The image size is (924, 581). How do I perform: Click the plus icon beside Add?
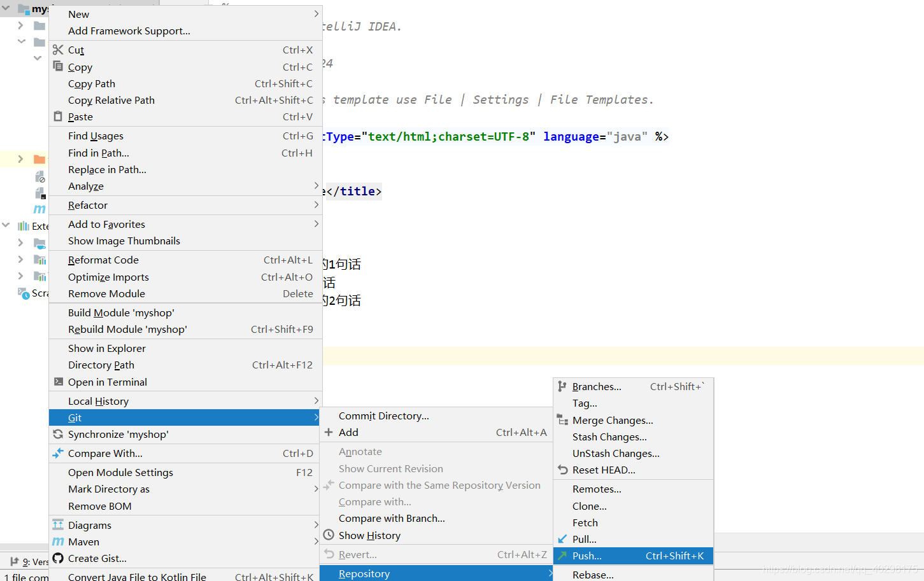click(x=329, y=432)
